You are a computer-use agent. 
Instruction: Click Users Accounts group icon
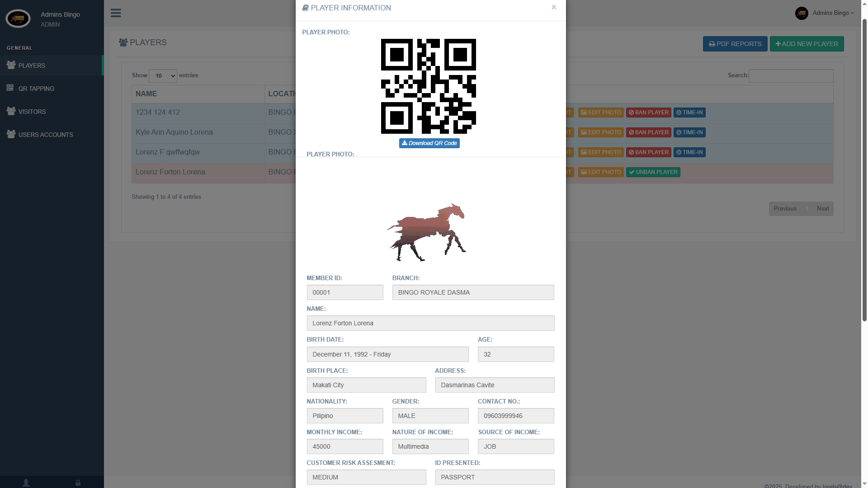(x=11, y=134)
